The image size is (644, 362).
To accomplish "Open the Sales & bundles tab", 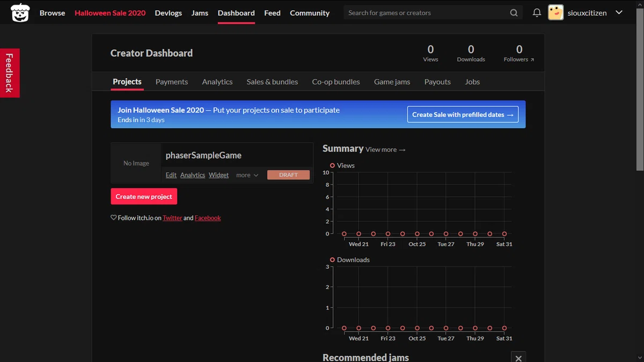I will click(x=272, y=82).
